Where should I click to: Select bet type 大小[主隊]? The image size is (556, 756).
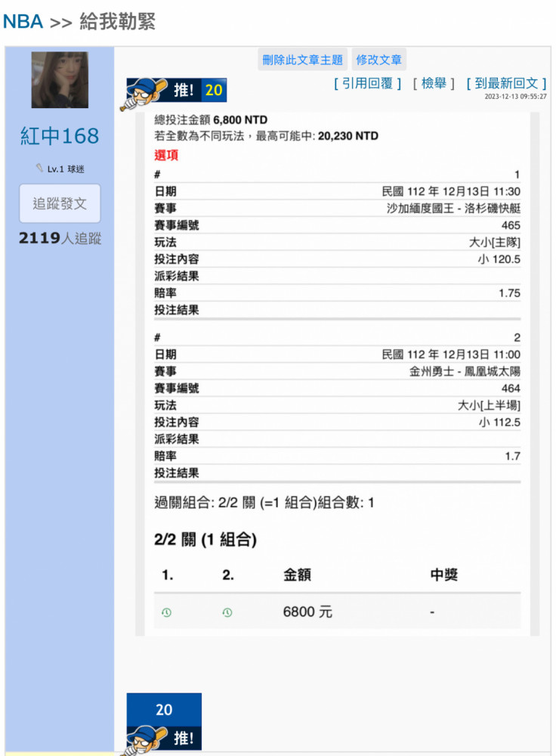click(x=494, y=242)
